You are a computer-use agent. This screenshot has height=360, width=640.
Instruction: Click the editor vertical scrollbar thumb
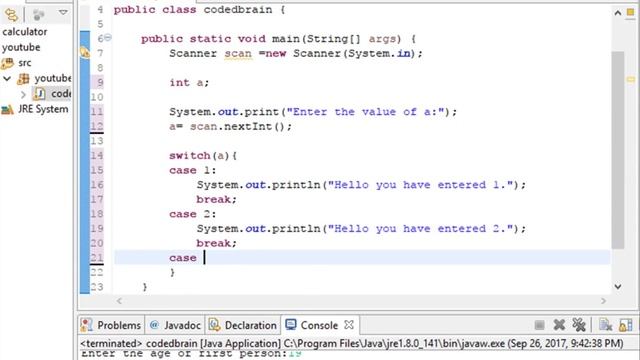pos(618,150)
